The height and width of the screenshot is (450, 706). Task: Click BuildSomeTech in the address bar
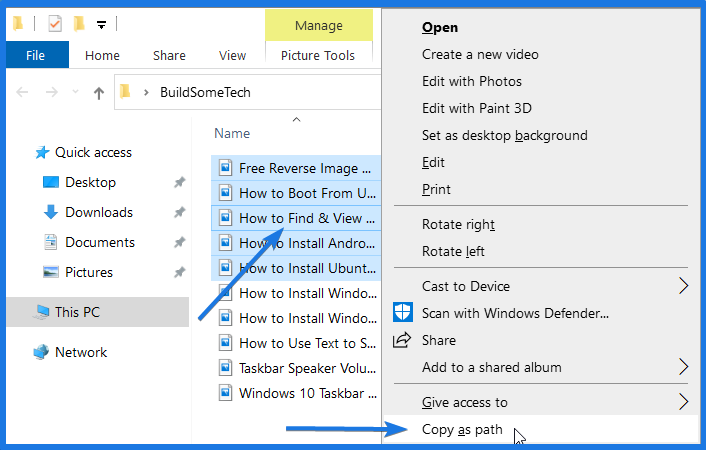(x=205, y=92)
